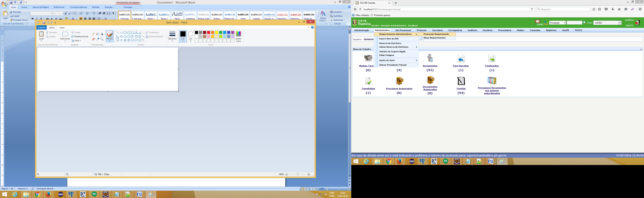Screen dimensions: 644x198
Task: Open the Inserir tab in Word
Action: pyautogui.click(x=24, y=7)
